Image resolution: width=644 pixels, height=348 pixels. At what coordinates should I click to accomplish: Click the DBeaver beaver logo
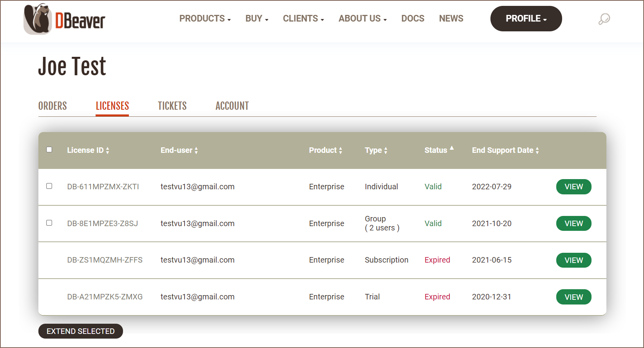point(38,19)
